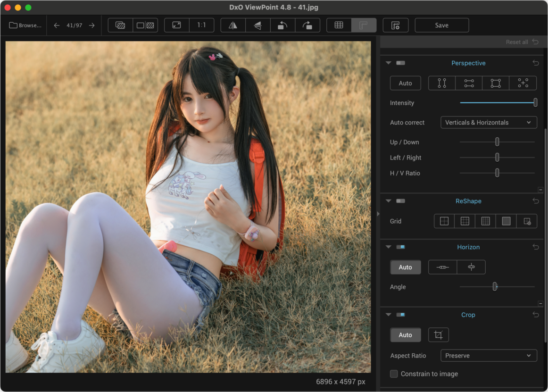
Task: Enable Constrain to image checkbox
Action: tap(394, 374)
